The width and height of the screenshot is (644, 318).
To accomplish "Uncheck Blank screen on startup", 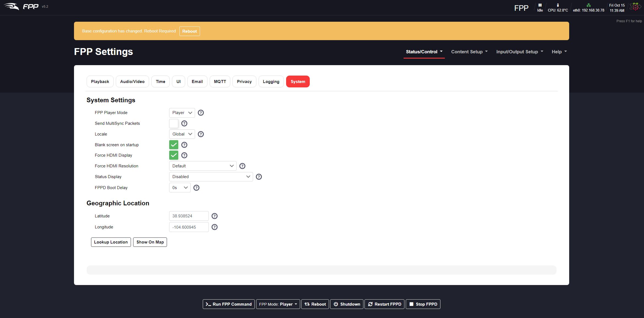I will point(174,145).
